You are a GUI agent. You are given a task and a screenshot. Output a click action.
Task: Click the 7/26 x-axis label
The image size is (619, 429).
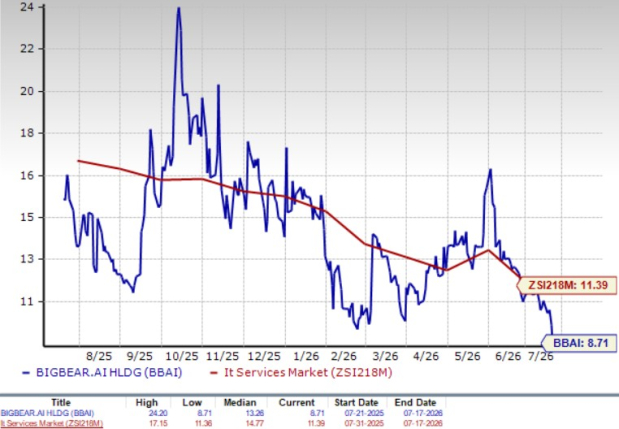[541, 356]
